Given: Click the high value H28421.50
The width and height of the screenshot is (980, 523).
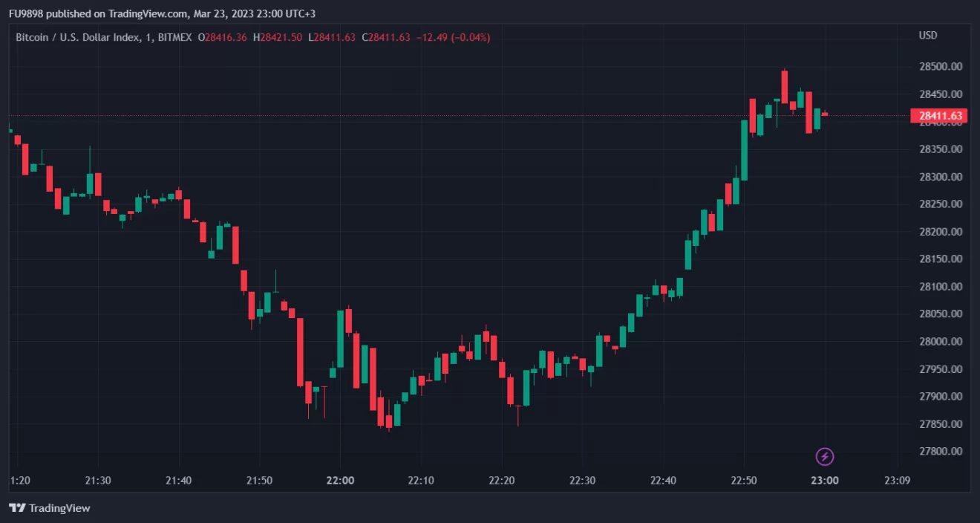Looking at the screenshot, I should point(278,37).
